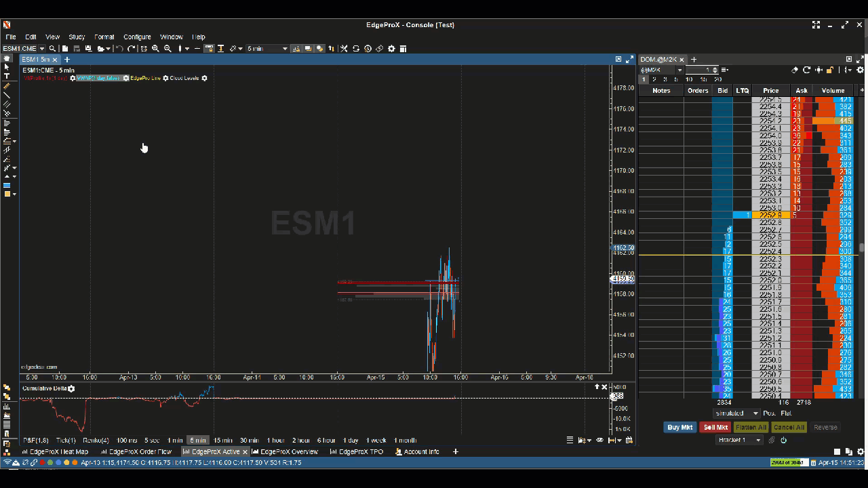Move the Cumulative Delta panel up

click(597, 387)
